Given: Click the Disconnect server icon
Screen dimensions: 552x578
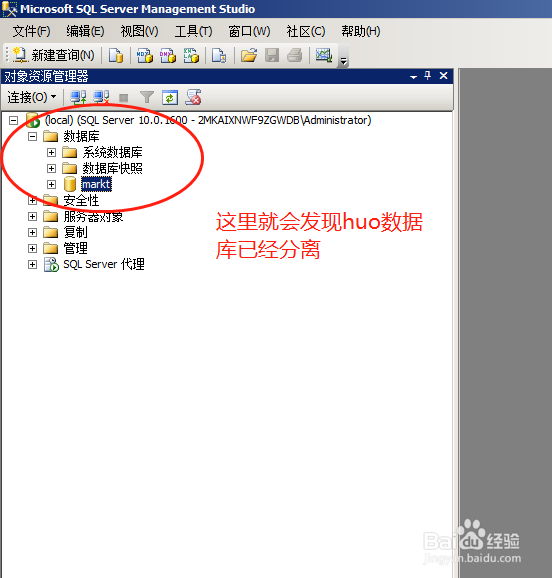Looking at the screenshot, I should (101, 98).
